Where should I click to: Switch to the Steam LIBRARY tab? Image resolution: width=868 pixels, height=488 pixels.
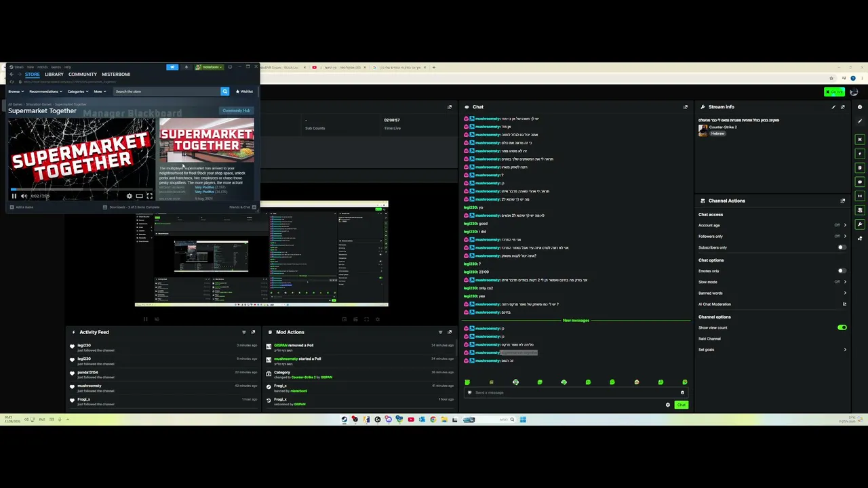[x=54, y=74]
